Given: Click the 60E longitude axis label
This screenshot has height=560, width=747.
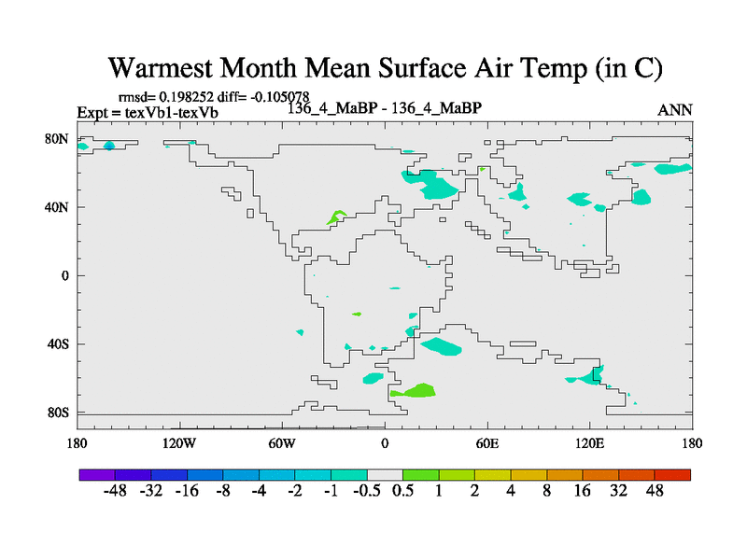Looking at the screenshot, I should tap(486, 441).
